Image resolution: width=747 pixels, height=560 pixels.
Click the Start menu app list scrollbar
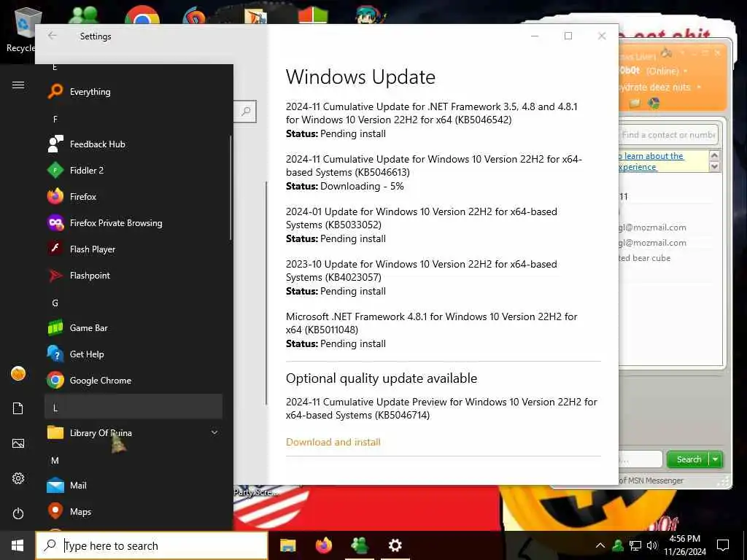pyautogui.click(x=231, y=188)
